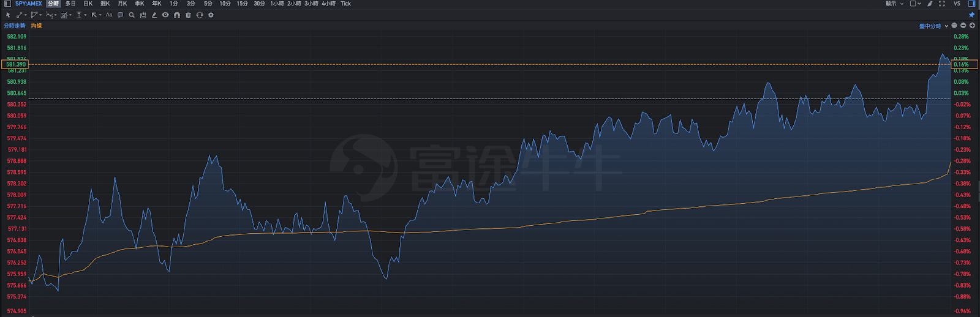Open the 盤中分時 session dropdown

coord(933,26)
